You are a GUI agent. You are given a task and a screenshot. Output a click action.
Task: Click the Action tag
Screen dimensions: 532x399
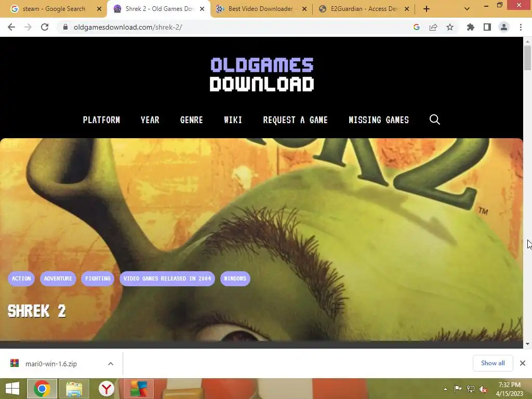pos(21,278)
